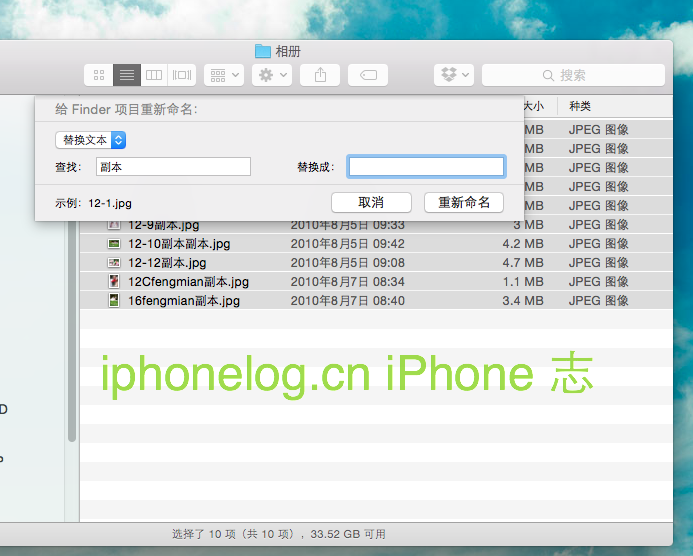Open the Dropbox toolbar menu
The image size is (693, 556).
454,75
